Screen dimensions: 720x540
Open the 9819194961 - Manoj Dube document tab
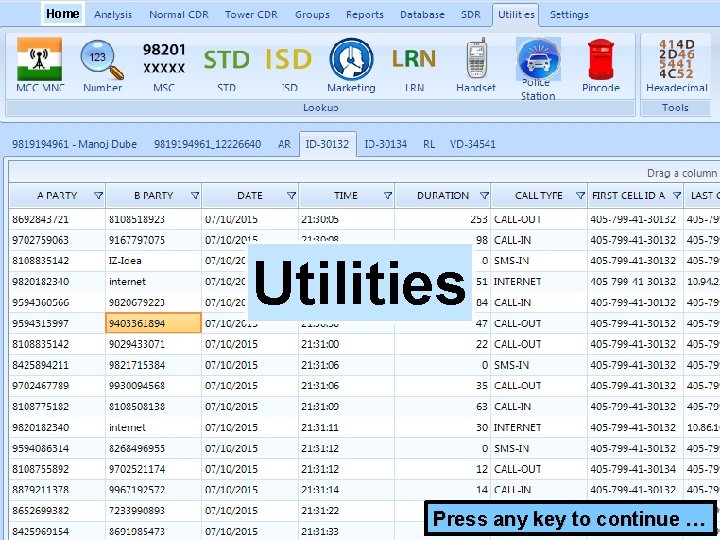click(x=74, y=144)
